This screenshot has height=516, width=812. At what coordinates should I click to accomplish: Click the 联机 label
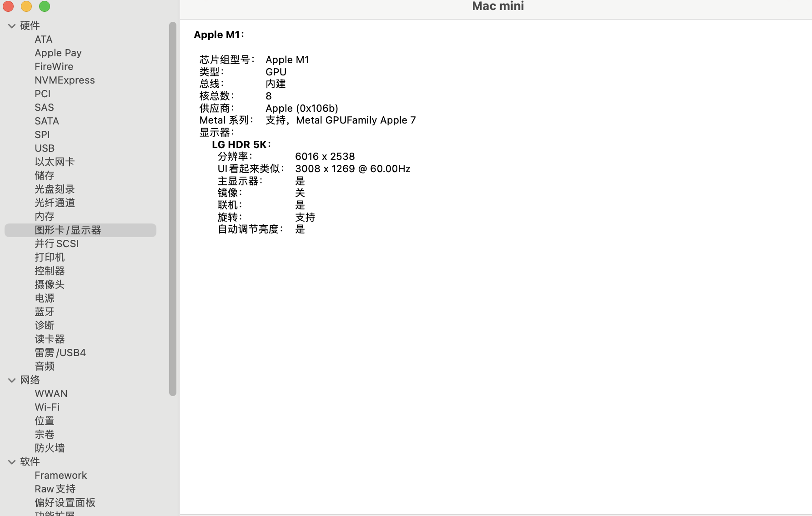point(230,205)
